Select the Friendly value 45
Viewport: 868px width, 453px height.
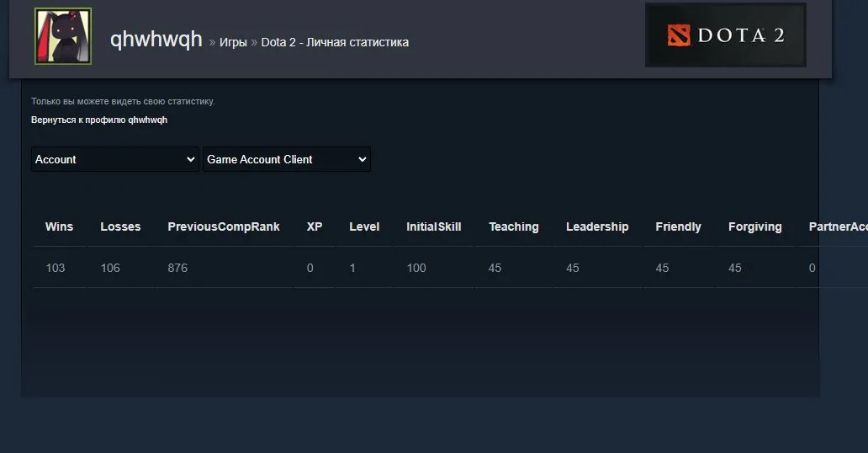pos(662,268)
